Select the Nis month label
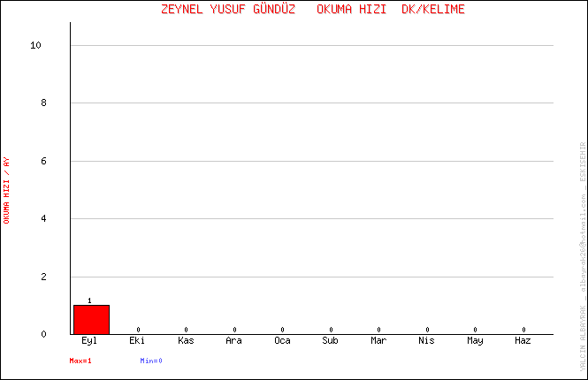 [426, 340]
